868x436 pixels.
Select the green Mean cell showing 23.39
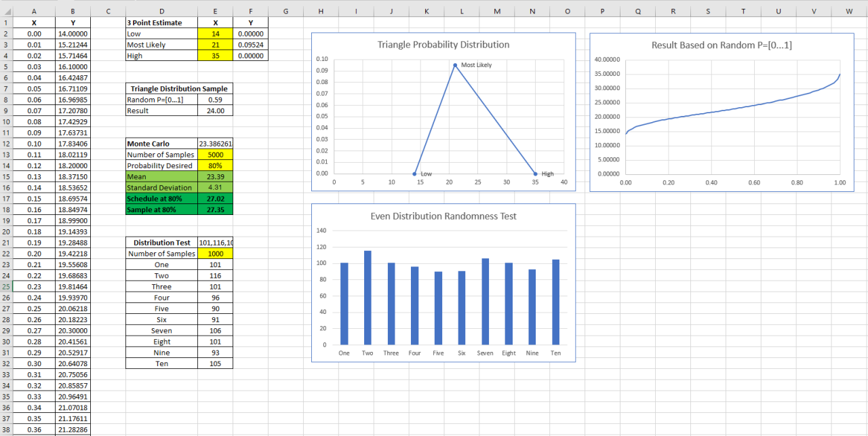point(215,176)
